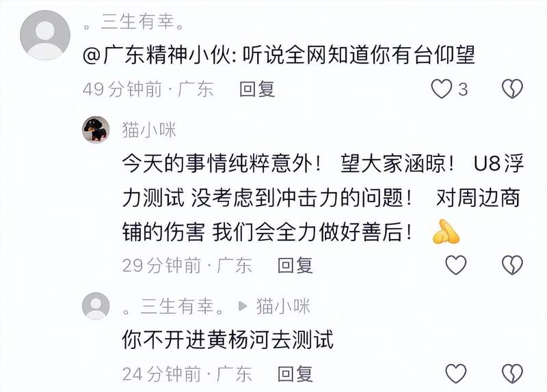Tap the bowing emoji in 猫小咪's reply
This screenshot has width=547, height=392.
(x=446, y=232)
